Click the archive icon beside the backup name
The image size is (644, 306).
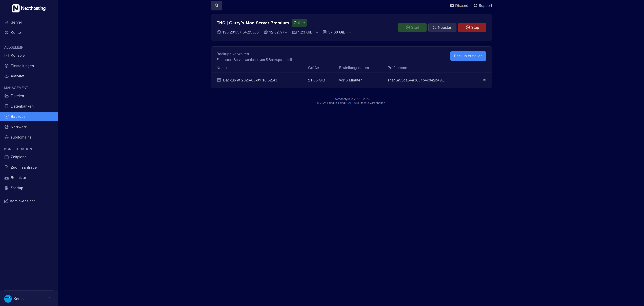[219, 80]
